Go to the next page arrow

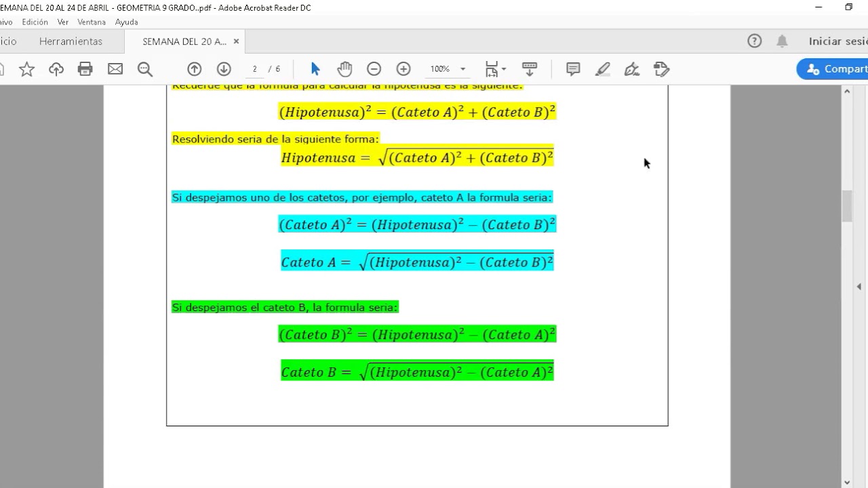tap(224, 69)
